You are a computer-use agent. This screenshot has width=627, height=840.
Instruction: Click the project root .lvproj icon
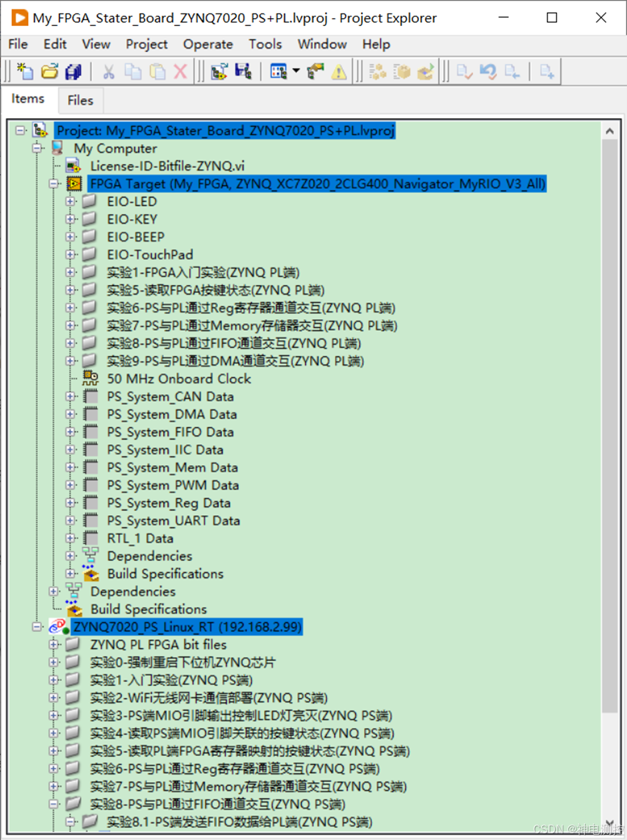(x=39, y=131)
